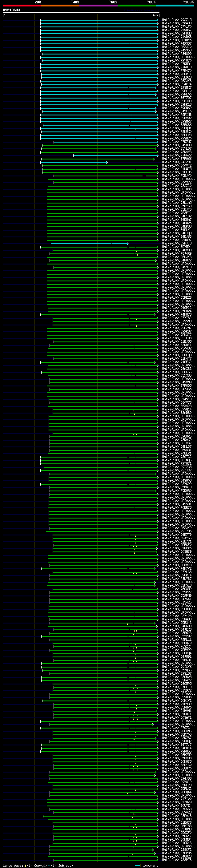Select hit label UniRef100_Q10D67
Image resolution: width=197 pixels, height=868 pixels.
177,30
